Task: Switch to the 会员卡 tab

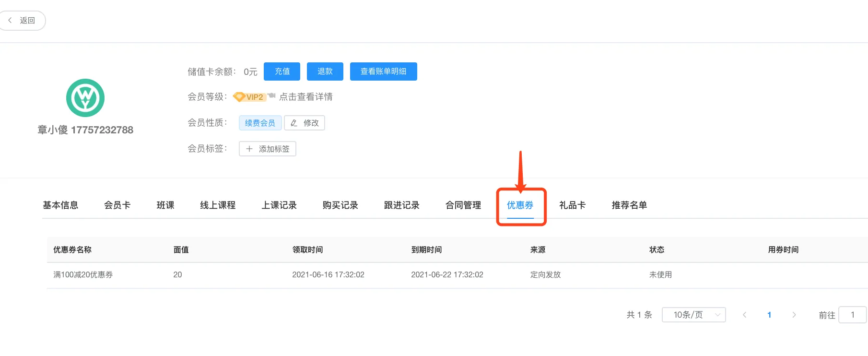Action: [117, 205]
